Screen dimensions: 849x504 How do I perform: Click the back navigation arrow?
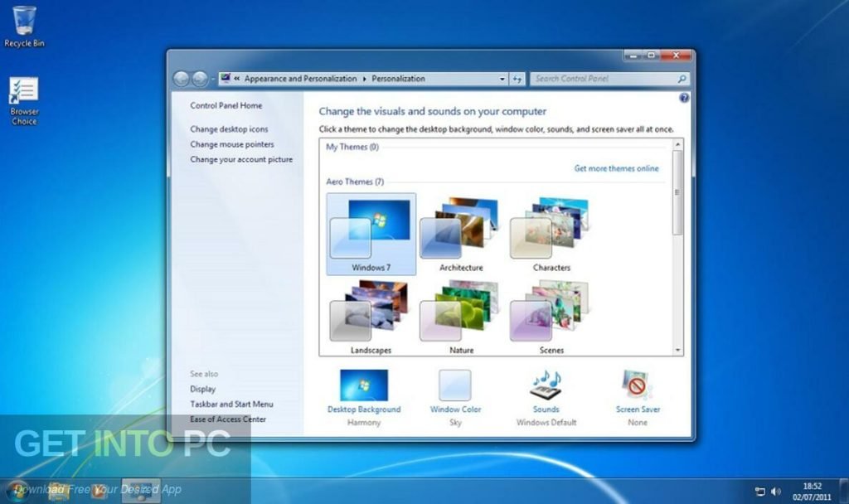[179, 79]
